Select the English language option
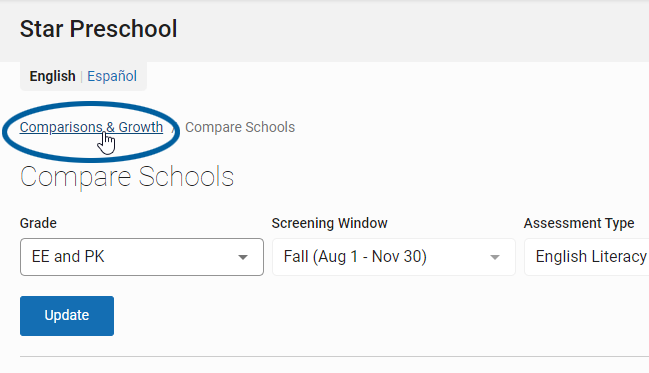 pos(52,76)
